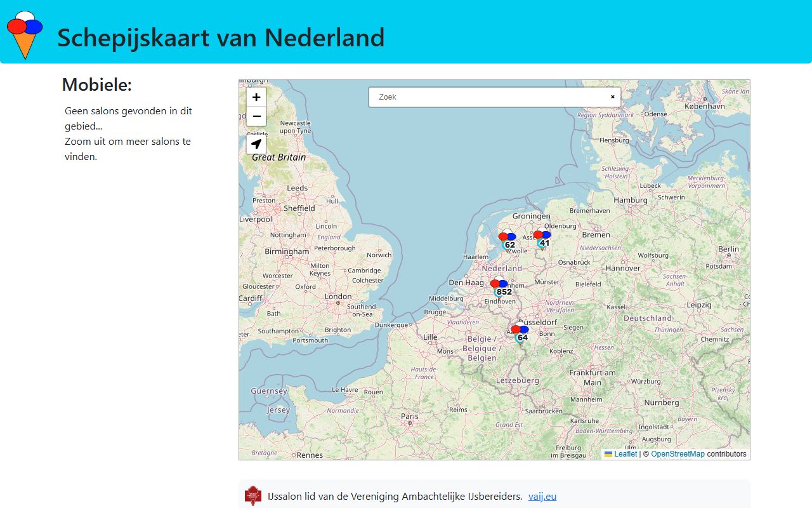Click the Great Britain map label

pos(279,157)
